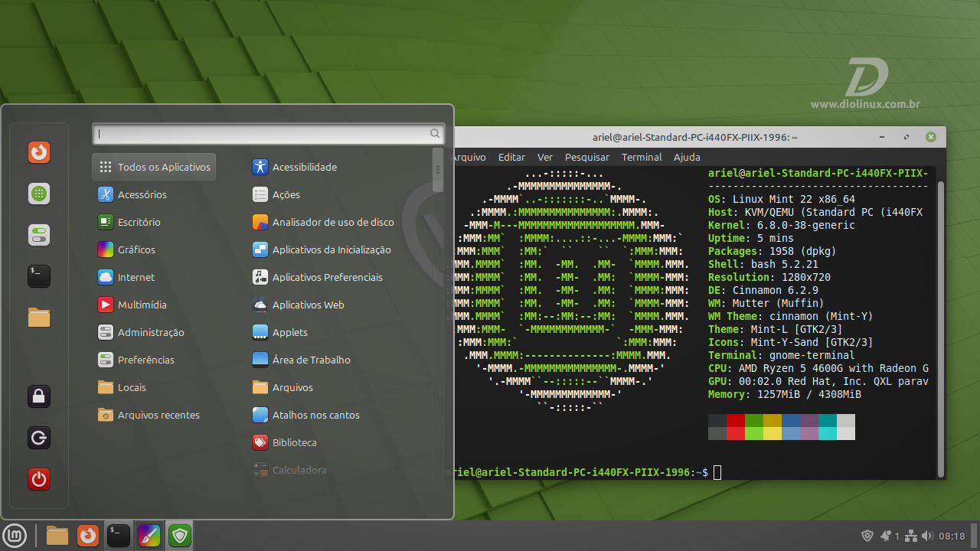Click the volume speaker tray icon
Image resolution: width=980 pixels, height=551 pixels.
pos(927,536)
